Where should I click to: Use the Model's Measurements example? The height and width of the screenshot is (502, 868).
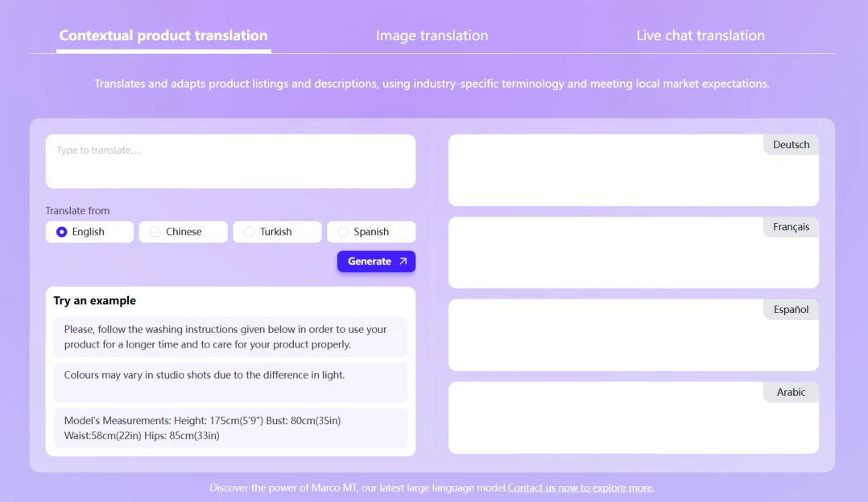pyautogui.click(x=230, y=428)
